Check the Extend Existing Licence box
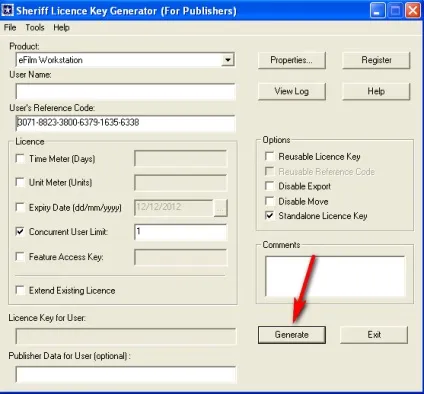Screen dimensions: 424x394 [20, 290]
